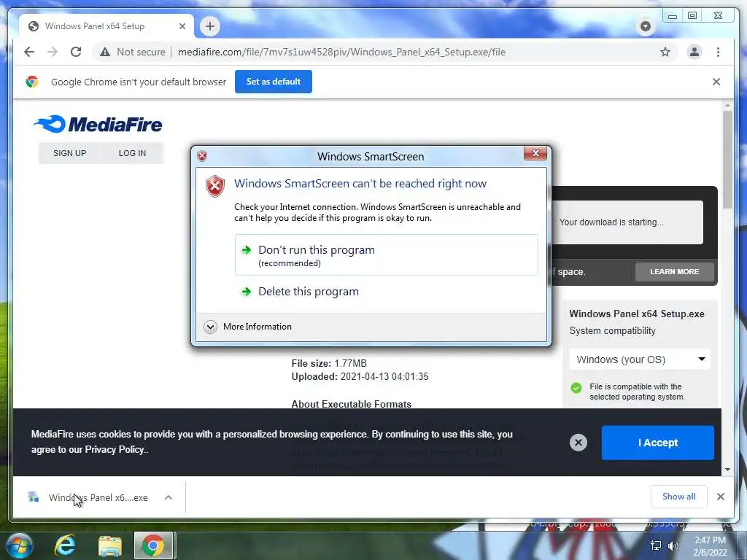The height and width of the screenshot is (560, 747).
Task: Click the LOG IN button
Action: (x=133, y=153)
